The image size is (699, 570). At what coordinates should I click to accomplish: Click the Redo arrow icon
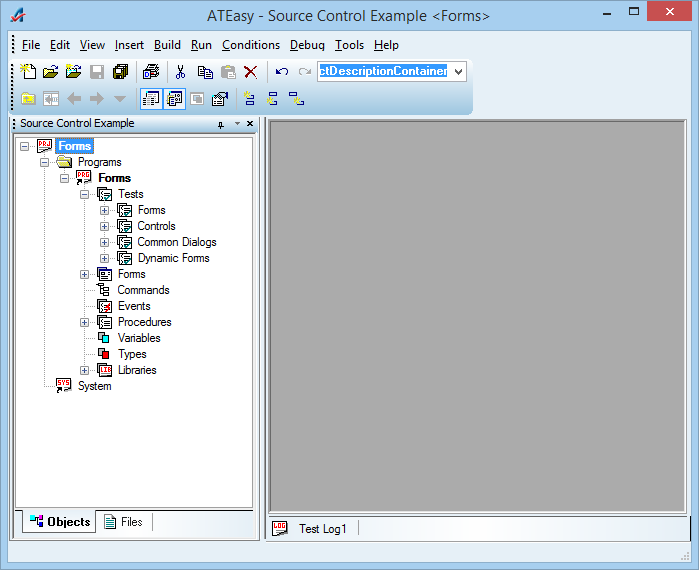point(305,72)
